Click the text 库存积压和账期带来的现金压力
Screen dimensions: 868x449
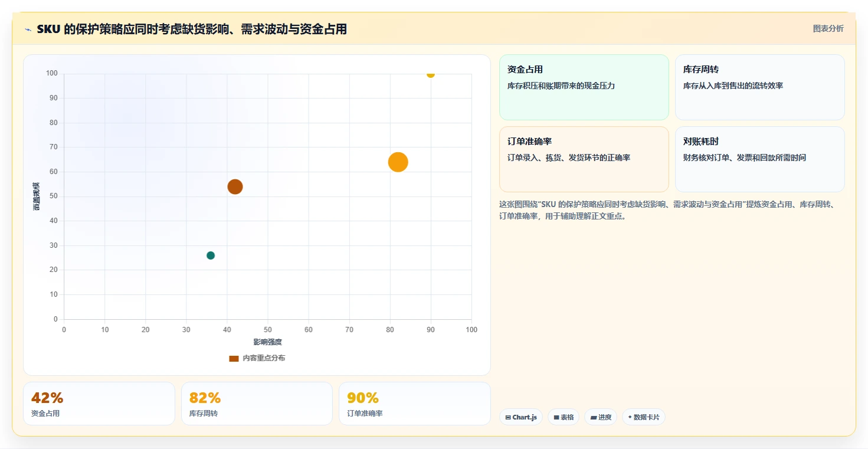pos(561,86)
